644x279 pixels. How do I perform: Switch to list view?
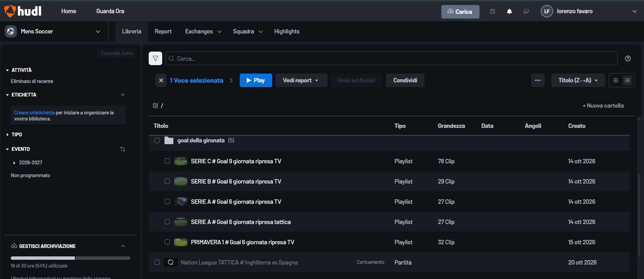pos(628,80)
